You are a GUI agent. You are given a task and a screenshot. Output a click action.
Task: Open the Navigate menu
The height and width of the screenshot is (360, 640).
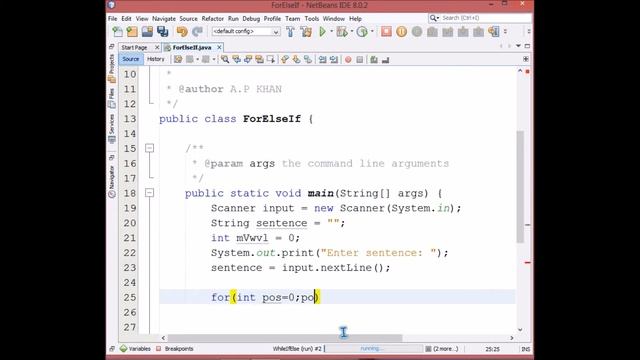[164, 19]
